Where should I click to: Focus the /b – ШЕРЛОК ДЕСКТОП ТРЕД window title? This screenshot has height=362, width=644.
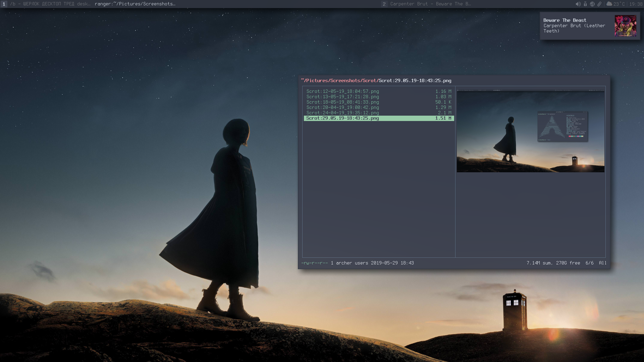point(50,4)
